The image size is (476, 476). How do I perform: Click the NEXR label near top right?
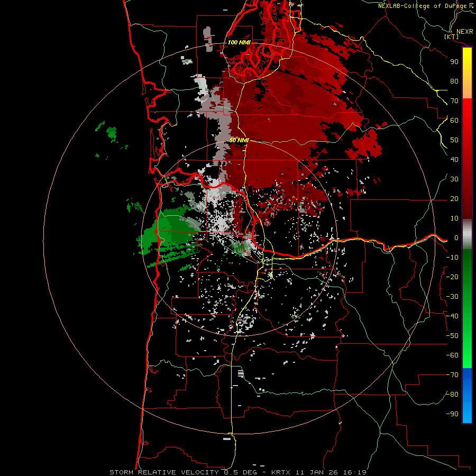pos(465,32)
